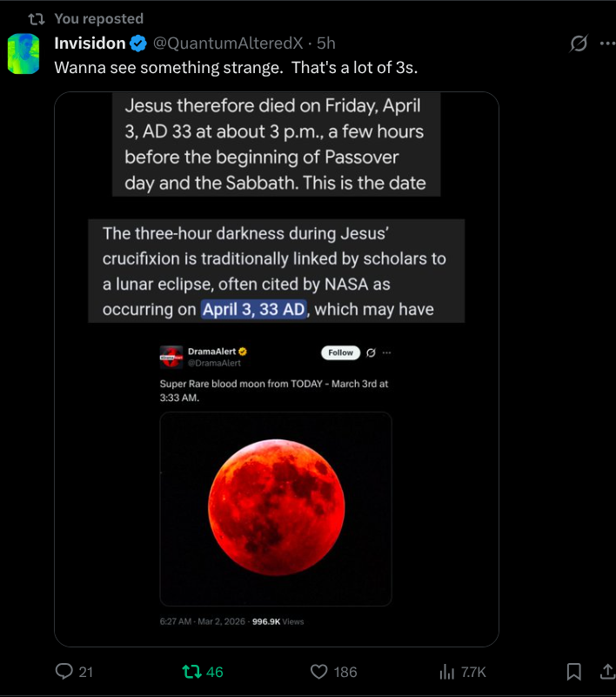Click the highlighted "April 3, 33 AD" text
The image size is (616, 697).
tap(254, 309)
